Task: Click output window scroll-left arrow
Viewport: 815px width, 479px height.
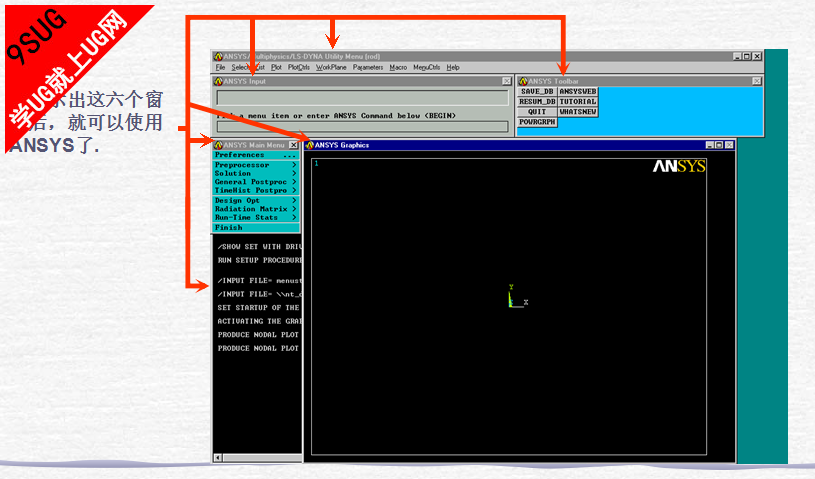Action: pos(218,458)
